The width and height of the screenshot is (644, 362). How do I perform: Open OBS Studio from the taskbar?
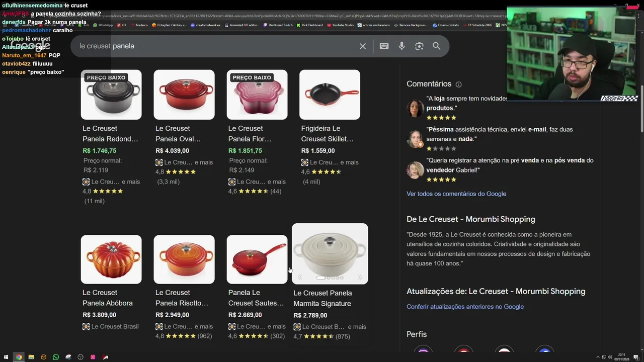pos(80,357)
